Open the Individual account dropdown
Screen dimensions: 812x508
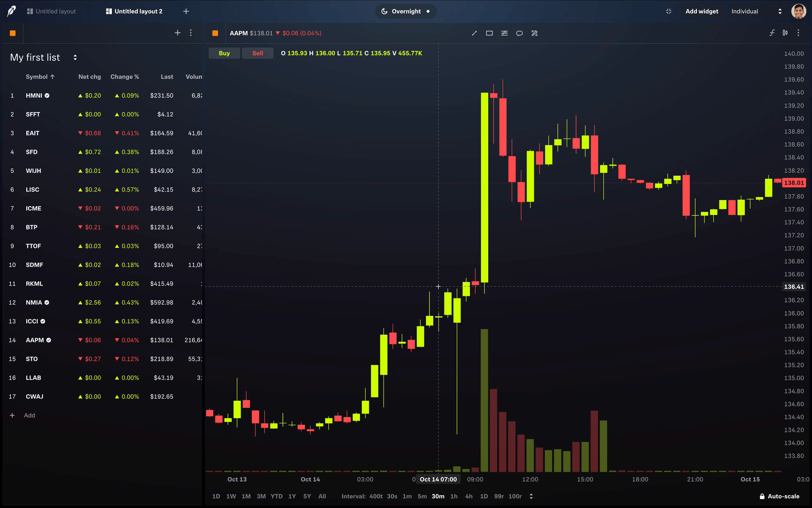click(x=756, y=11)
